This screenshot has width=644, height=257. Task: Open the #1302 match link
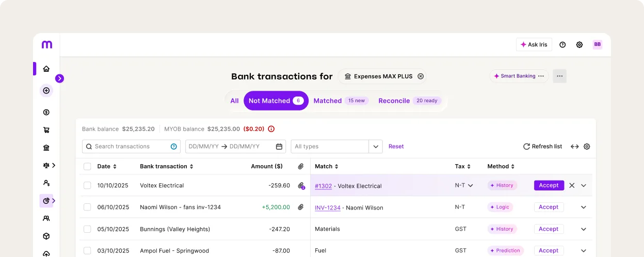tap(324, 186)
